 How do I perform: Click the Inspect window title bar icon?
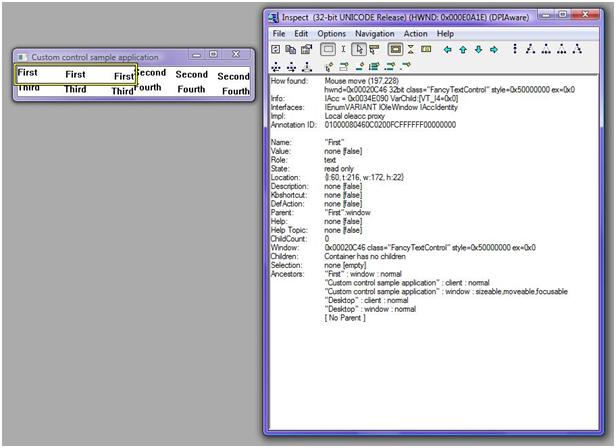click(273, 17)
